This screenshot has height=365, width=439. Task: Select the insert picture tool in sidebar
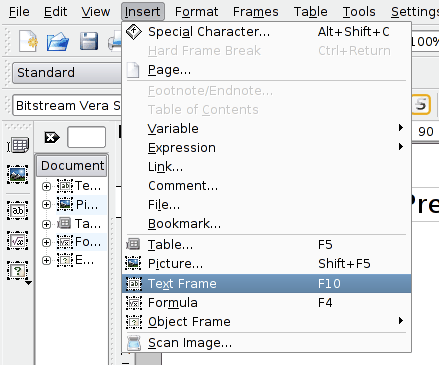pos(17,174)
